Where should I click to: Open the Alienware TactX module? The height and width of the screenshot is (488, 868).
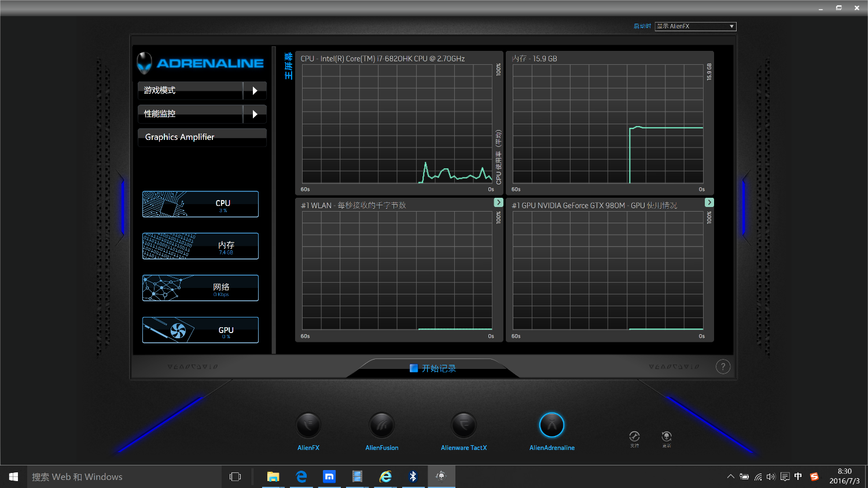(464, 426)
